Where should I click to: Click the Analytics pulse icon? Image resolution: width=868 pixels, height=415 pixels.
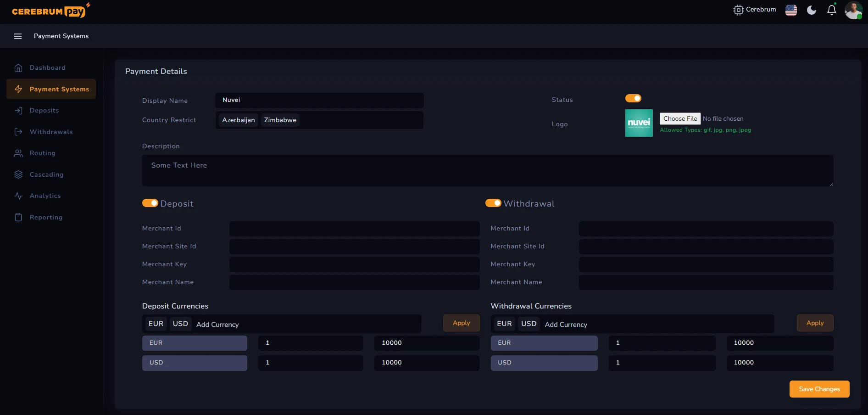[x=18, y=196]
